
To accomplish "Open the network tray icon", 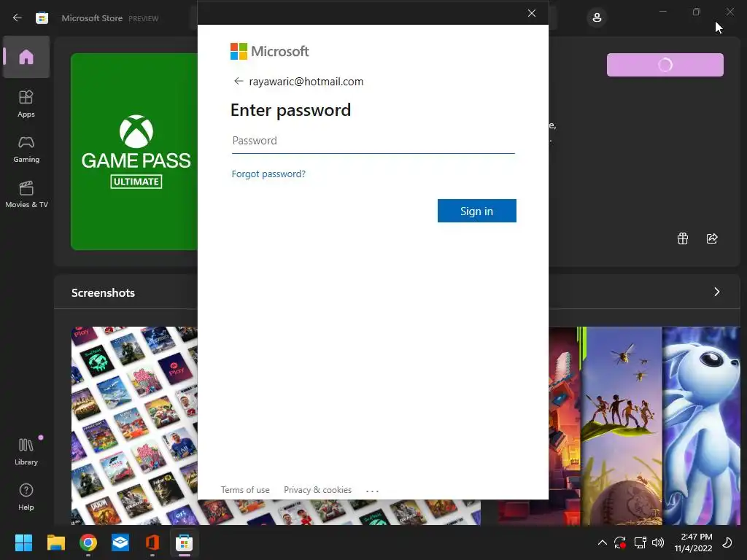I will (x=640, y=542).
